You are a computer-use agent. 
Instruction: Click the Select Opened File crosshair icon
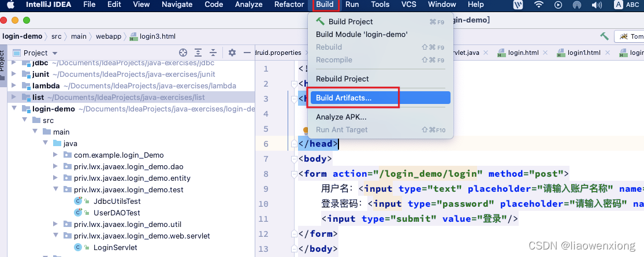[x=183, y=53]
